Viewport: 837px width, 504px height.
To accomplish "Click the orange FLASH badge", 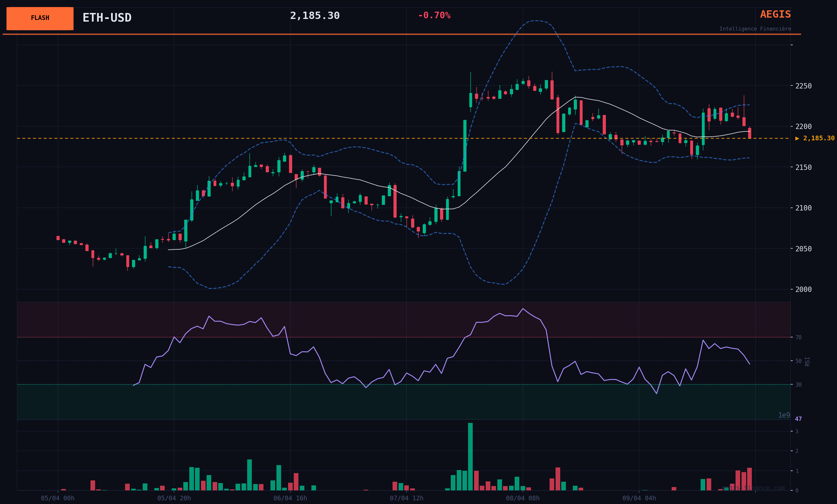I will (40, 18).
